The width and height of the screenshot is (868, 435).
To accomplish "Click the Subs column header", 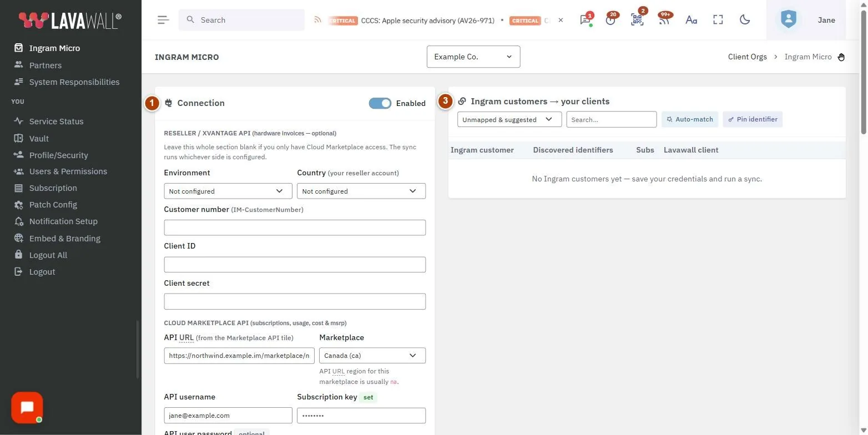I will 645,150.
